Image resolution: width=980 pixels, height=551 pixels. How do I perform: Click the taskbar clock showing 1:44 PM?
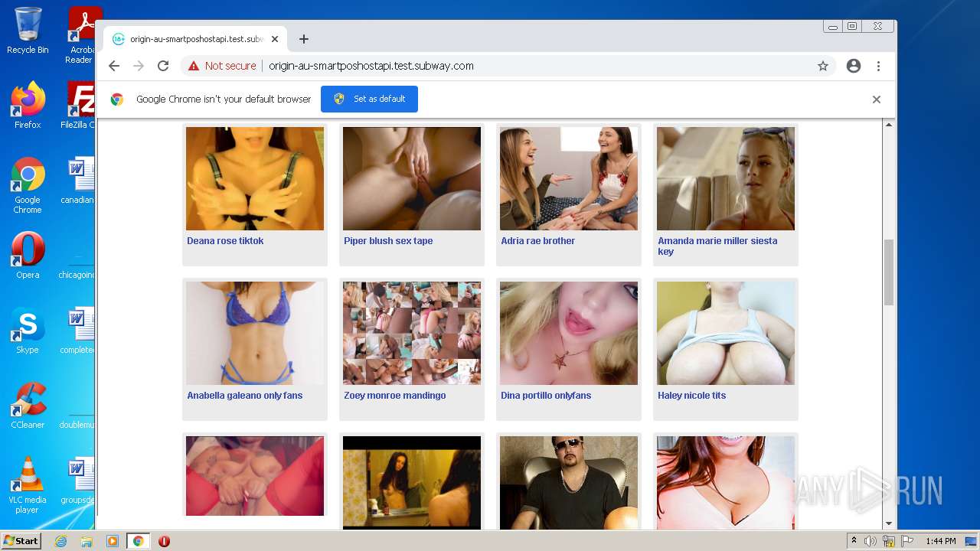pos(940,541)
